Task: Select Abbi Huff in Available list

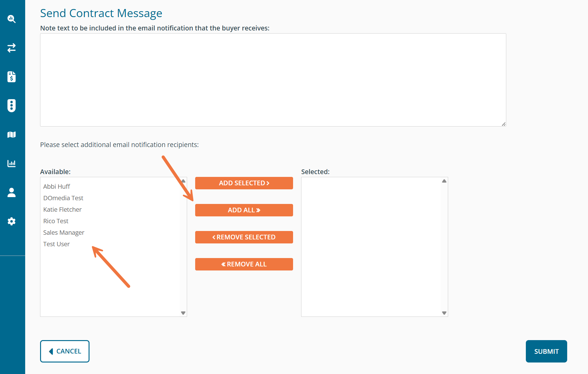Action: coord(57,187)
